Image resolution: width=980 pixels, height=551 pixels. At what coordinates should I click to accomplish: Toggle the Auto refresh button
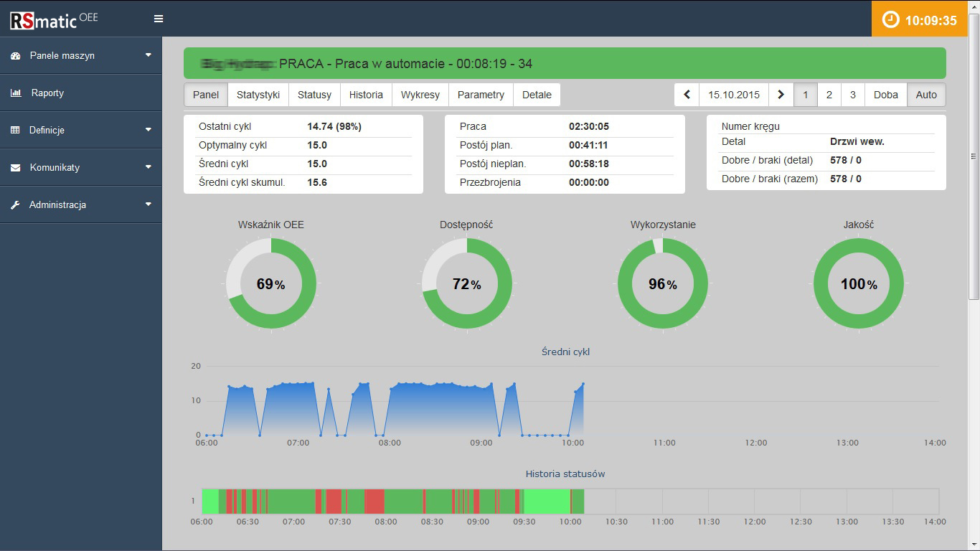[927, 95]
